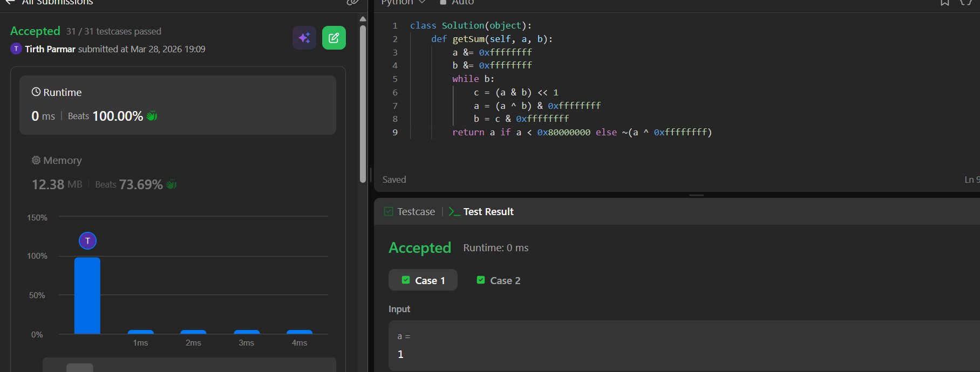Switch to the Testcase tab
Image resolution: width=980 pixels, height=372 pixels.
click(409, 212)
